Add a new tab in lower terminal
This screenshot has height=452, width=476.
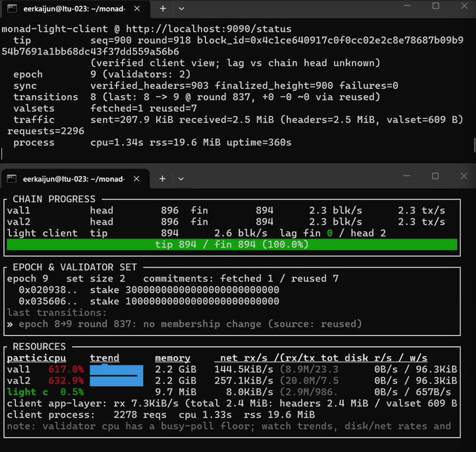coord(162,179)
